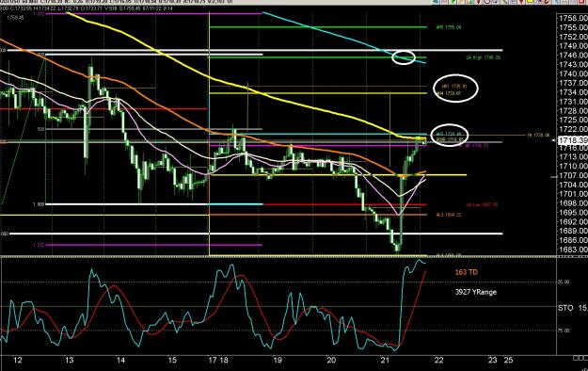Click the 75.00 stochastic scale value

point(564,331)
